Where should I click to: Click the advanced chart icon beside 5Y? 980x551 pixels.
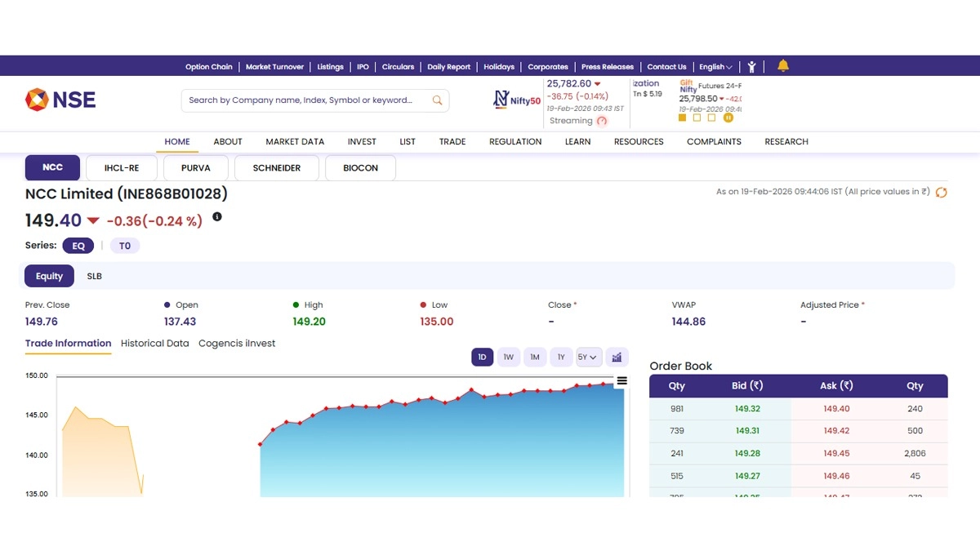click(617, 357)
